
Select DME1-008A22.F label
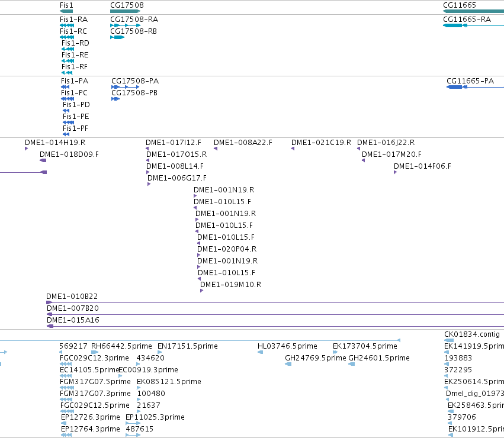pyautogui.click(x=243, y=143)
